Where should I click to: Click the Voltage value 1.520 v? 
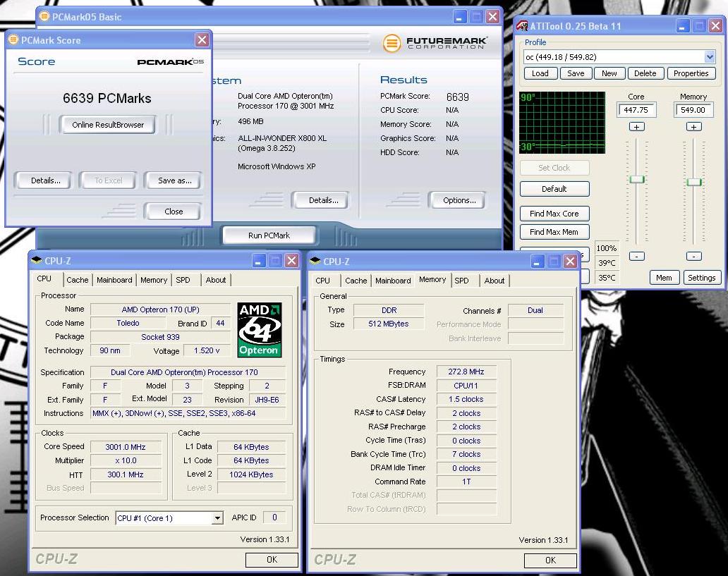(207, 350)
